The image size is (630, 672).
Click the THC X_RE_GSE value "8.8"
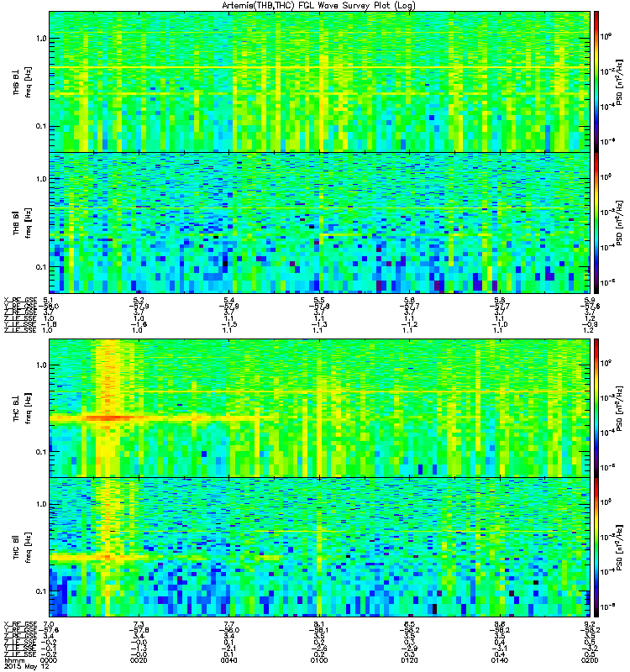500,624
